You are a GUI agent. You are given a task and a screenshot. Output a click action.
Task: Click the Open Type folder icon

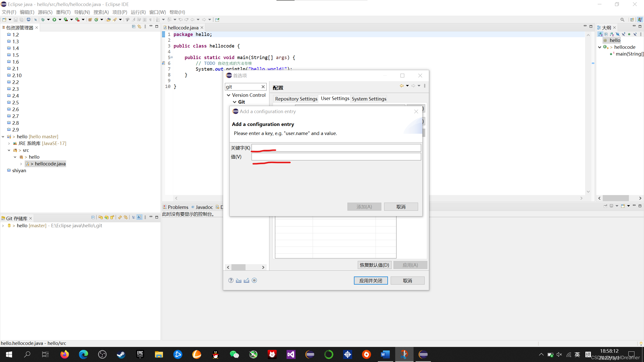[x=109, y=20]
